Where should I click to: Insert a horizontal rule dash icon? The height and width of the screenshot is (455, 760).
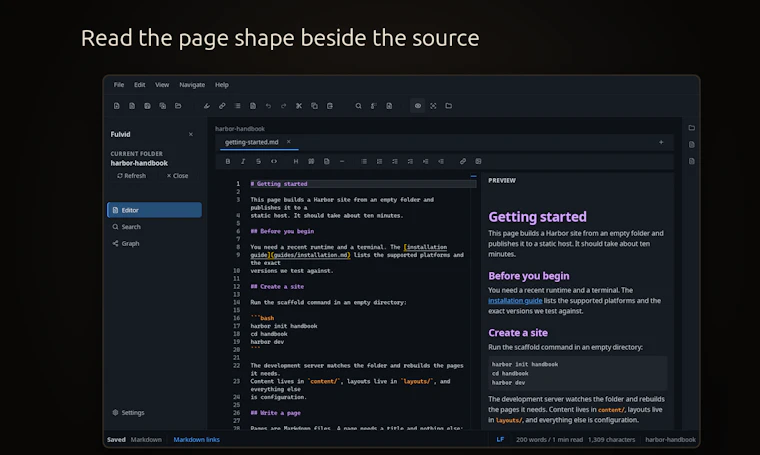coord(342,161)
